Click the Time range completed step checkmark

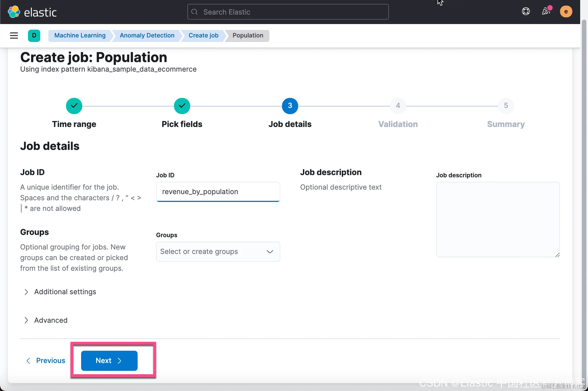(x=74, y=106)
